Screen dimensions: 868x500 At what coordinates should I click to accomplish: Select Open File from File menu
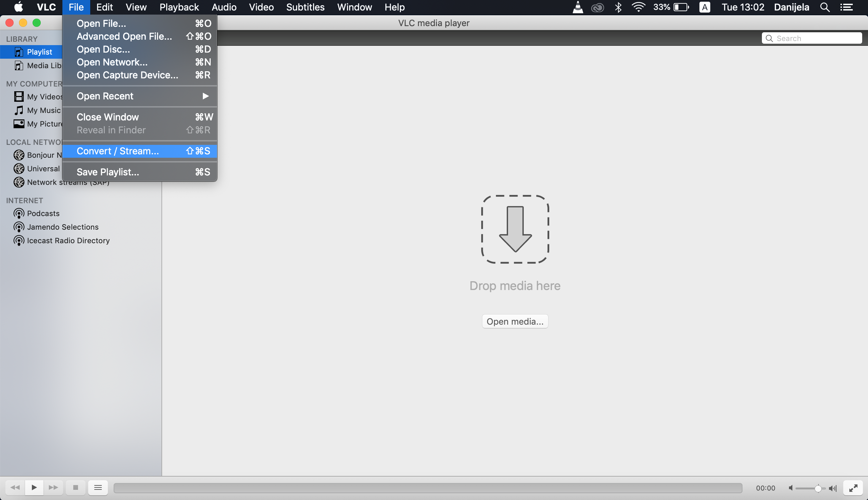(101, 23)
